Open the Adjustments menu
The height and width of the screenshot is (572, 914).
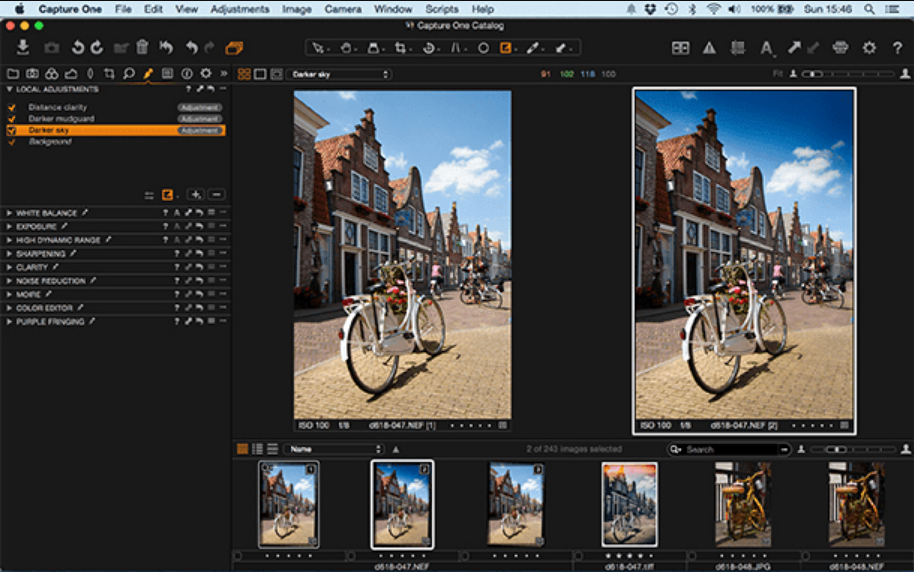(x=239, y=9)
